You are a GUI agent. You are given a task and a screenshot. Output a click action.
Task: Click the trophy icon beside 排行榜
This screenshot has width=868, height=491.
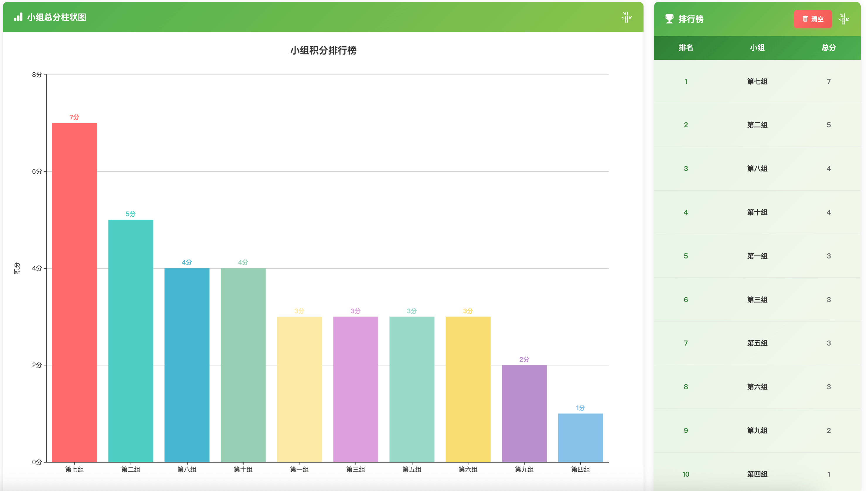pos(669,19)
